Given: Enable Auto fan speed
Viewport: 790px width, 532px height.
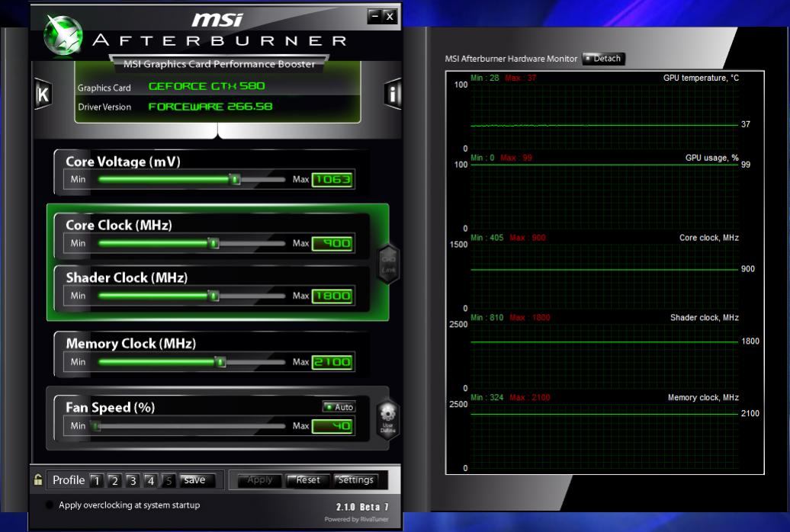Looking at the screenshot, I should pyautogui.click(x=339, y=406).
